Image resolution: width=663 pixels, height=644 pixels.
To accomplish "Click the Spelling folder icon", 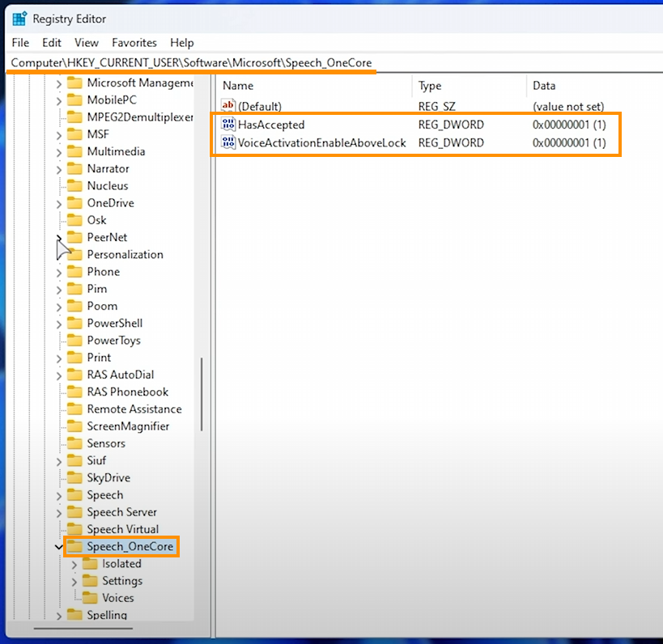I will pyautogui.click(x=74, y=615).
